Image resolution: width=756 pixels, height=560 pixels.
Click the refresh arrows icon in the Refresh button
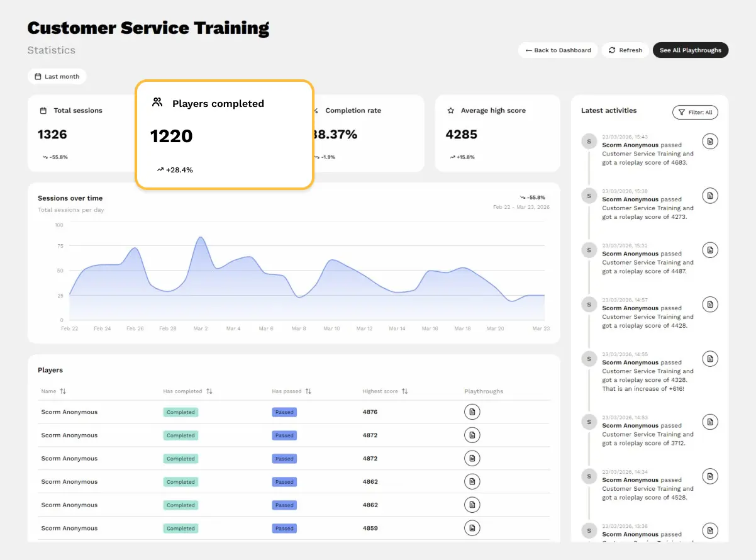(611, 50)
